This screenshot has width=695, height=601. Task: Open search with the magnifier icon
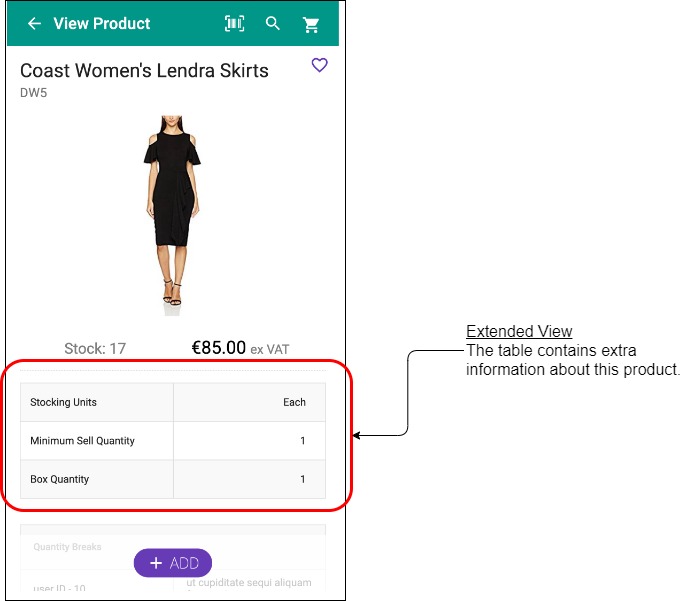coord(273,23)
